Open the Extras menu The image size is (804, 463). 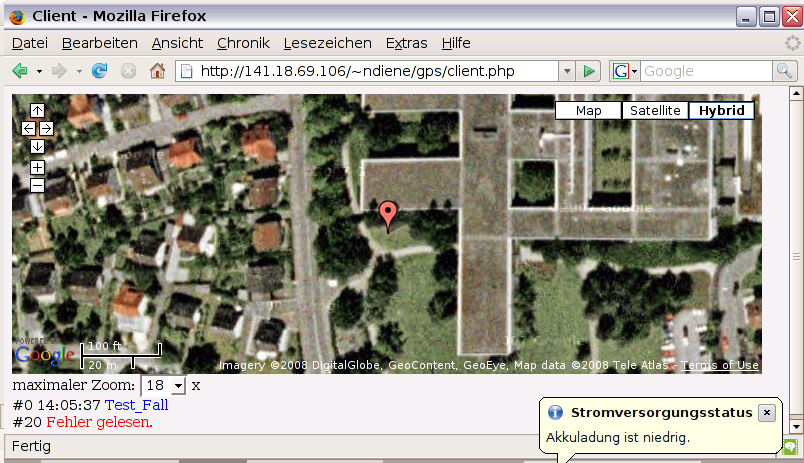406,43
